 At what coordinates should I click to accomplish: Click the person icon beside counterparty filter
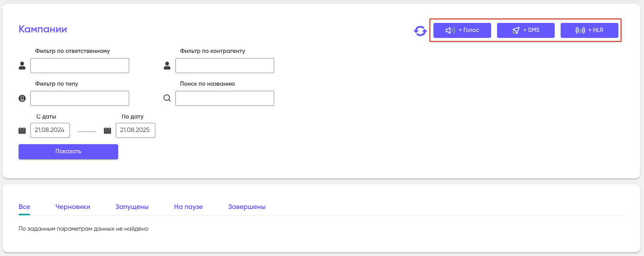[167, 66]
